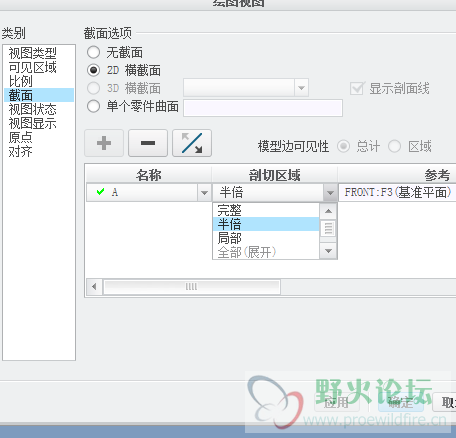Screen dimensions: 456x438
Task: Click the 单个零件曲面 input field
Action: click(x=263, y=108)
